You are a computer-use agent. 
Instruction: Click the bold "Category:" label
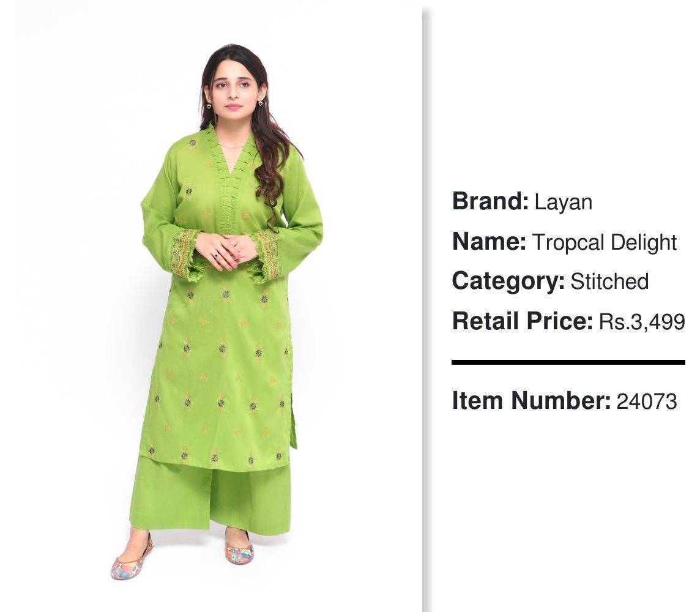pyautogui.click(x=508, y=282)
